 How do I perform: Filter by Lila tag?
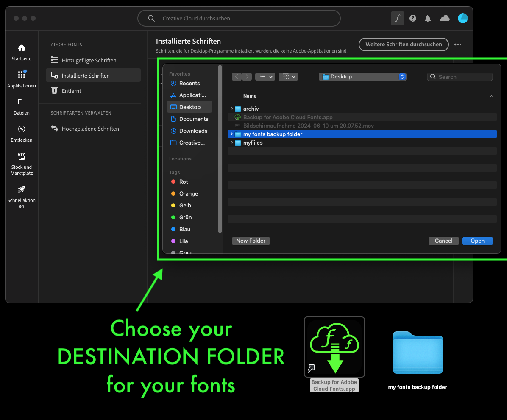[x=189, y=241]
